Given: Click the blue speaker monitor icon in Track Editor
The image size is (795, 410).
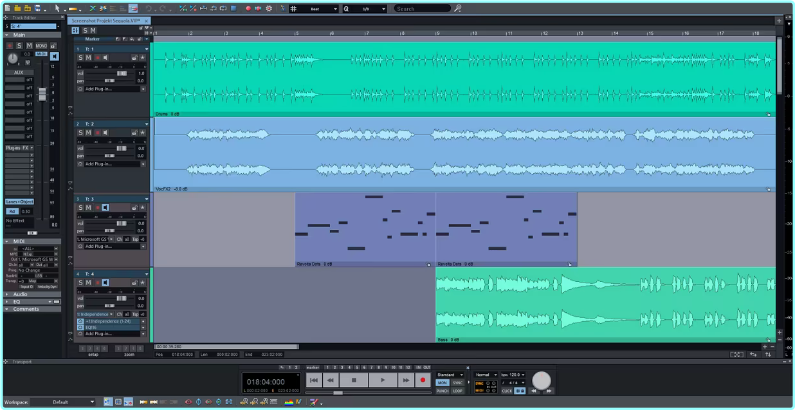Looking at the screenshot, I should (x=54, y=56).
